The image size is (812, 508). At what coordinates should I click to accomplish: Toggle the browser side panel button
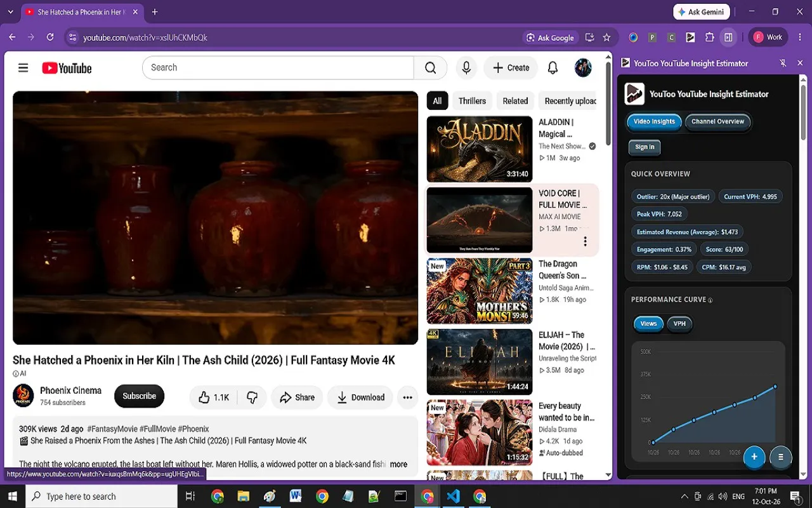pos(728,37)
